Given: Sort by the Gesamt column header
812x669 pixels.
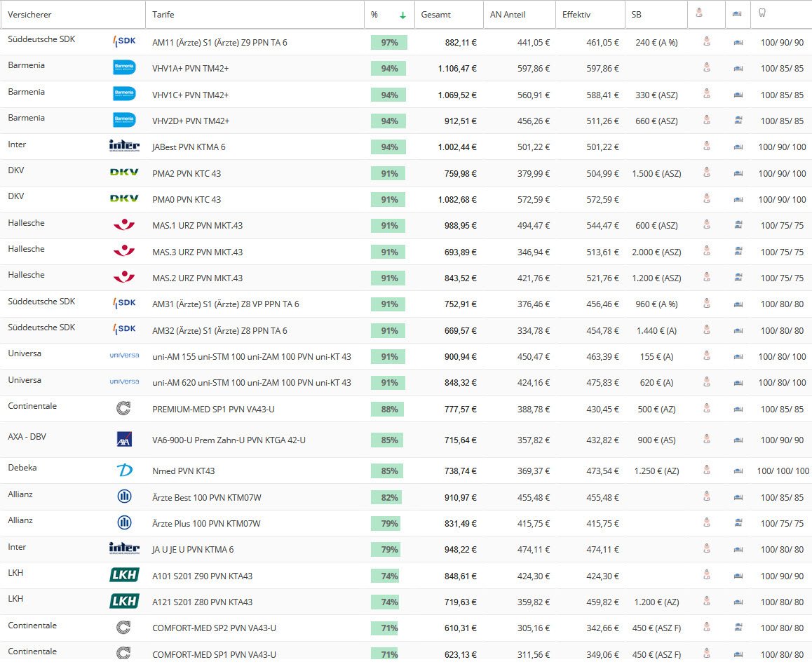Looking at the screenshot, I should 435,15.
